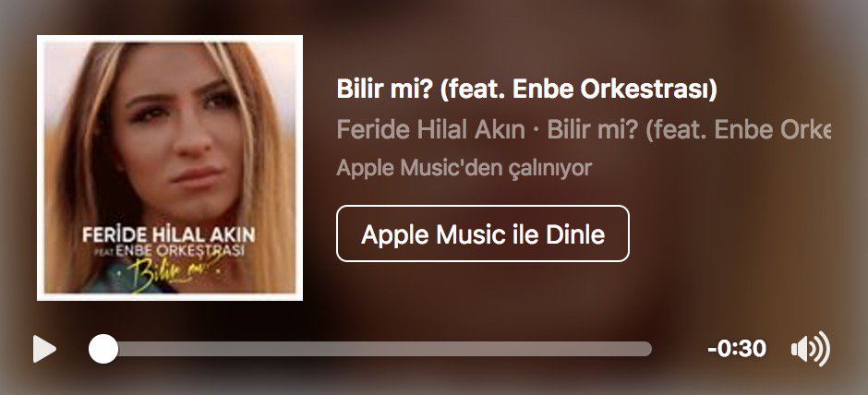
Task: Click the white playback scrubber knob
Action: point(103,349)
